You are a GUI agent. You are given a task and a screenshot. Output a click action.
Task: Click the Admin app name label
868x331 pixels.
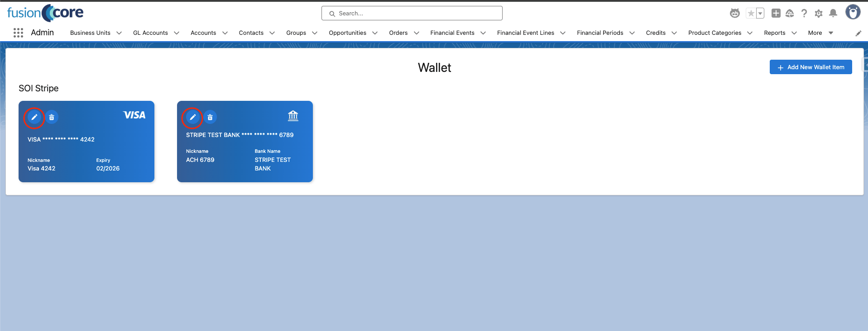click(42, 33)
